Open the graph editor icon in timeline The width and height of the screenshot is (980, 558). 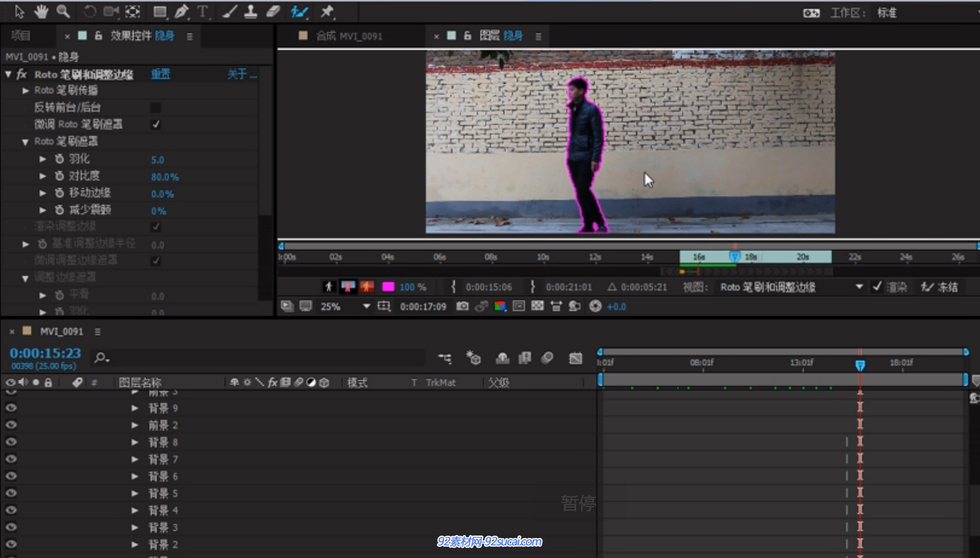tap(576, 358)
